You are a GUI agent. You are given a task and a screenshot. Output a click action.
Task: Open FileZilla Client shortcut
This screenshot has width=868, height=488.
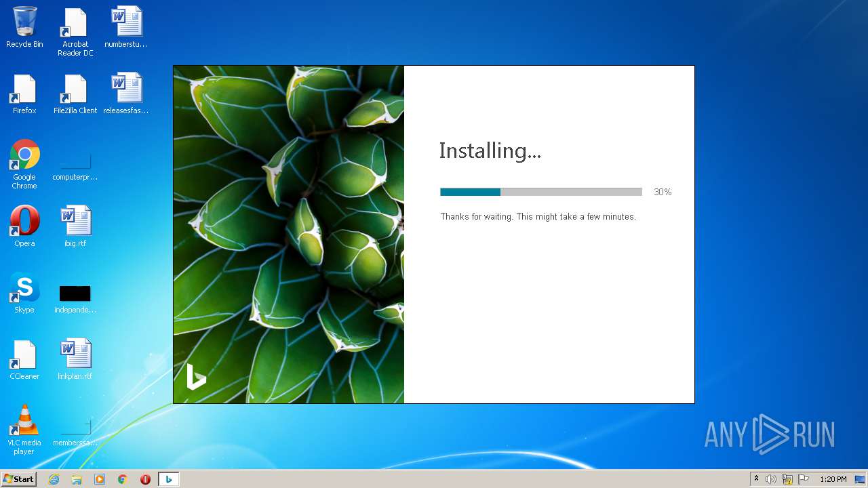click(75, 94)
